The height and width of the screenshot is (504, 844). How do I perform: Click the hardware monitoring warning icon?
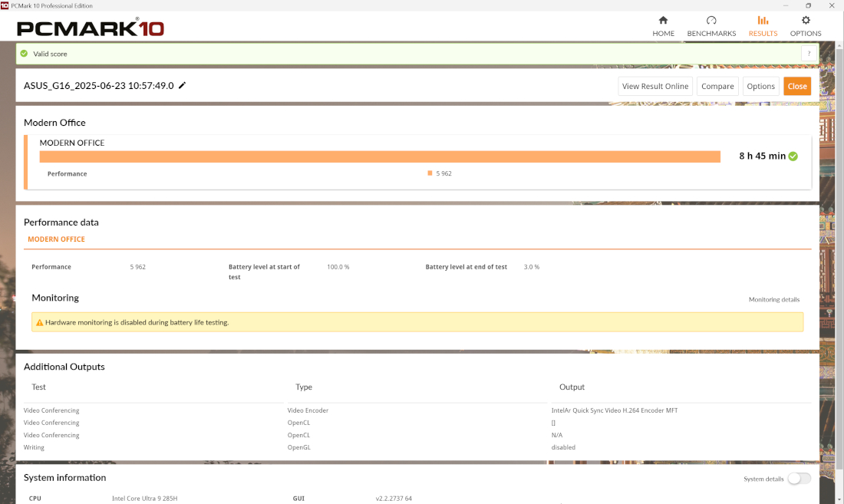pos(40,322)
